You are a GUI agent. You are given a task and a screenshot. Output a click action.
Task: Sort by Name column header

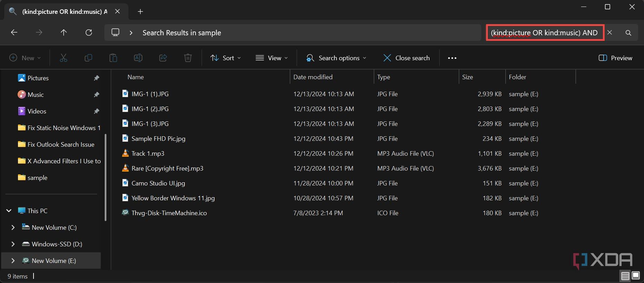(x=135, y=77)
